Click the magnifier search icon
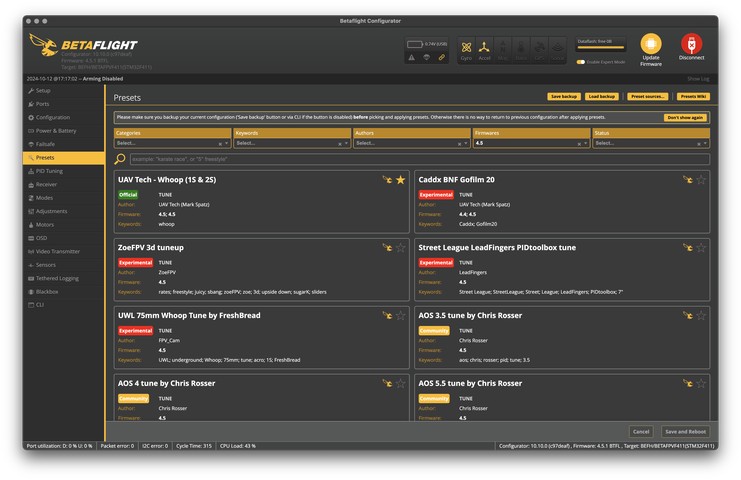This screenshot has height=480, width=741. 120,159
